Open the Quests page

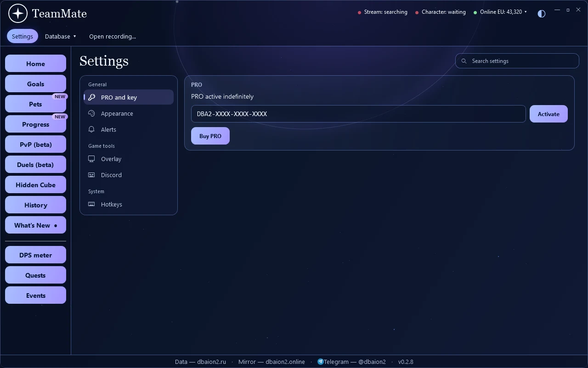35,275
